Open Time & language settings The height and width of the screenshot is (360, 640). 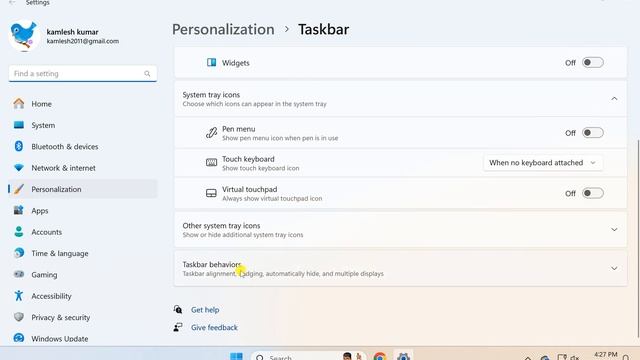(82, 253)
